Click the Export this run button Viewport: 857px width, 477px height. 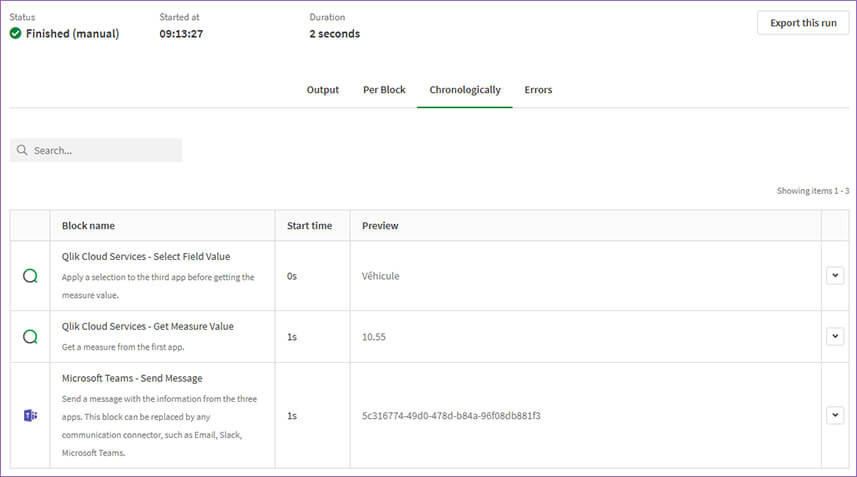803,23
